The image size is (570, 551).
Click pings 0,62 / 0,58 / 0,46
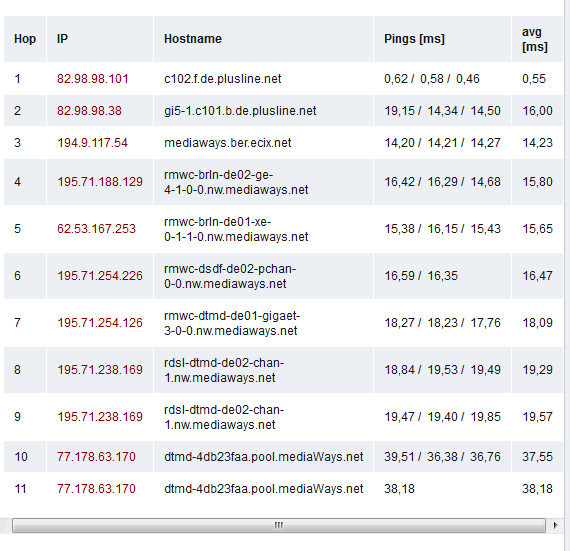432,79
